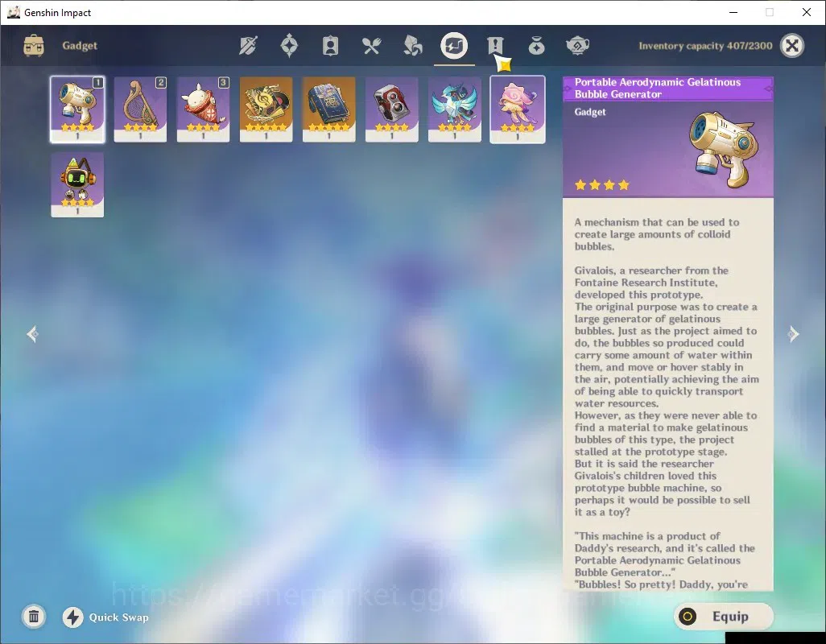The image size is (826, 644).
Task: Click the Gadget heading beside backpack
Action: pos(80,45)
